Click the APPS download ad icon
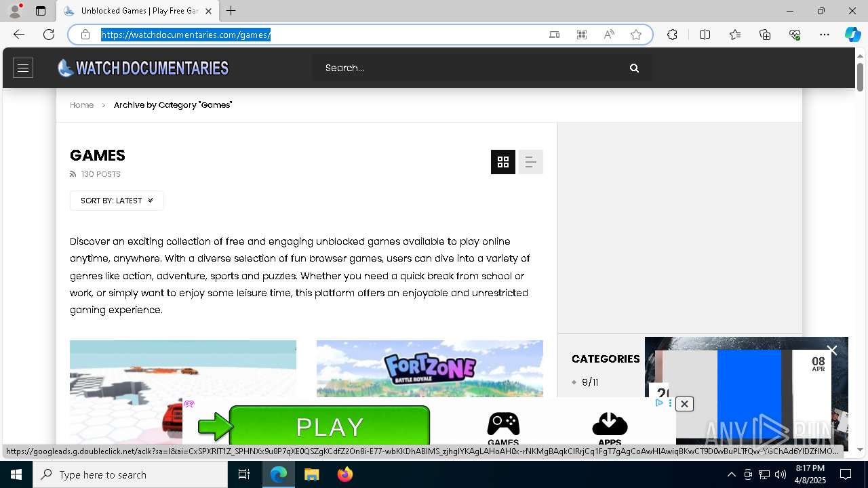The image size is (868, 488). [x=610, y=428]
